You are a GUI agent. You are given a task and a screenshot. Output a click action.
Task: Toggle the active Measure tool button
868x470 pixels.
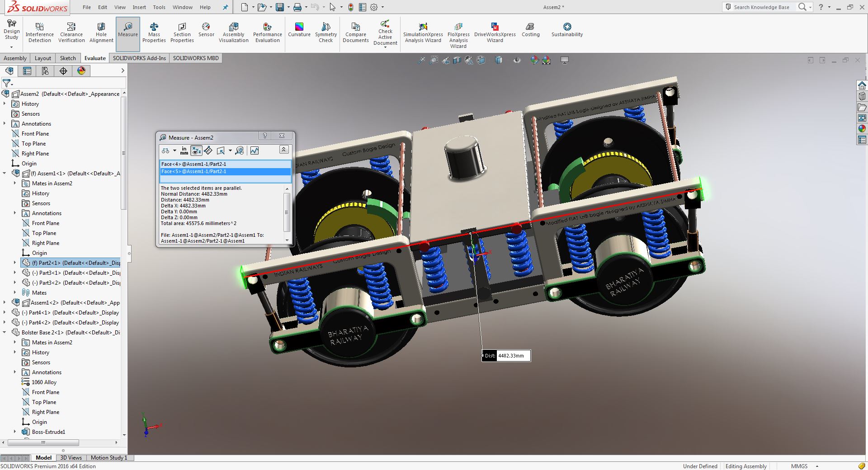(x=128, y=34)
